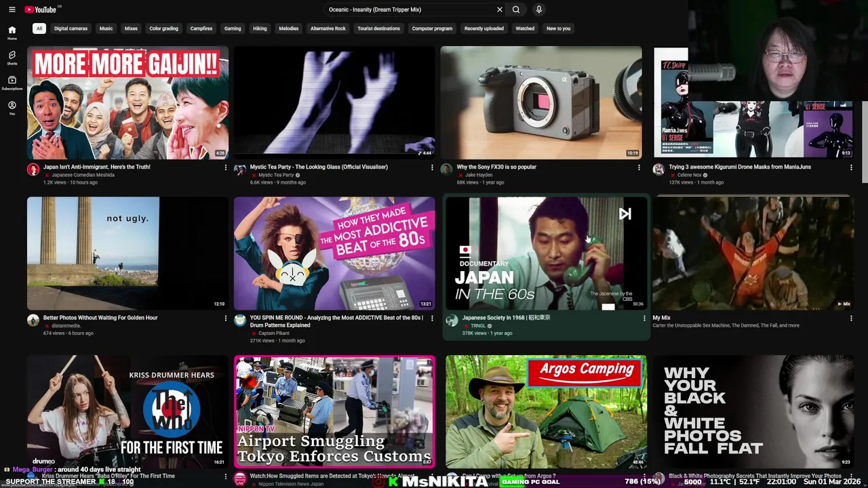Click next-video icon on Japan 60s thumbnail
The width and height of the screenshot is (868, 488).
(x=625, y=214)
